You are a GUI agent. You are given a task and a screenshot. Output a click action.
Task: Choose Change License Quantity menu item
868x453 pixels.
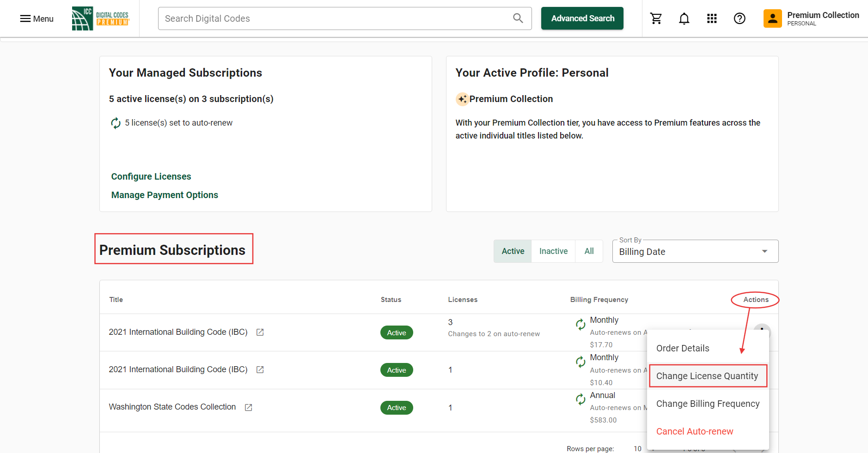tap(708, 376)
